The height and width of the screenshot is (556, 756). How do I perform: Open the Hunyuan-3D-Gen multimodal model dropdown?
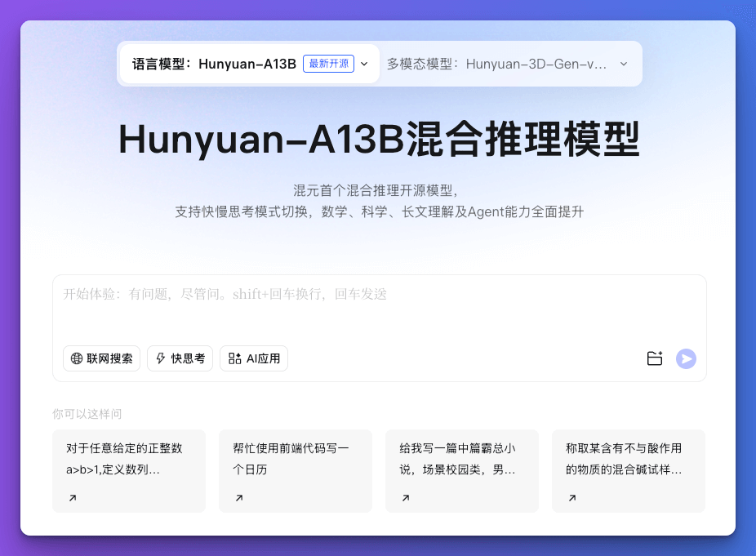click(624, 63)
